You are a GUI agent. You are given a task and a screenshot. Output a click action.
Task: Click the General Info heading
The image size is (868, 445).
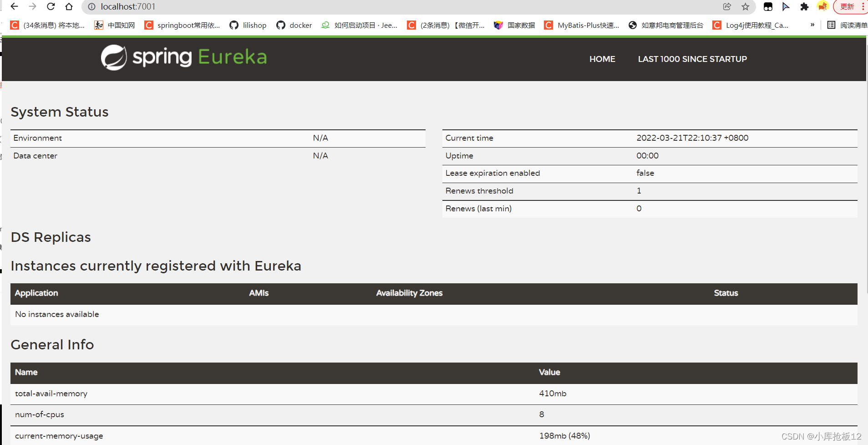[x=52, y=345]
